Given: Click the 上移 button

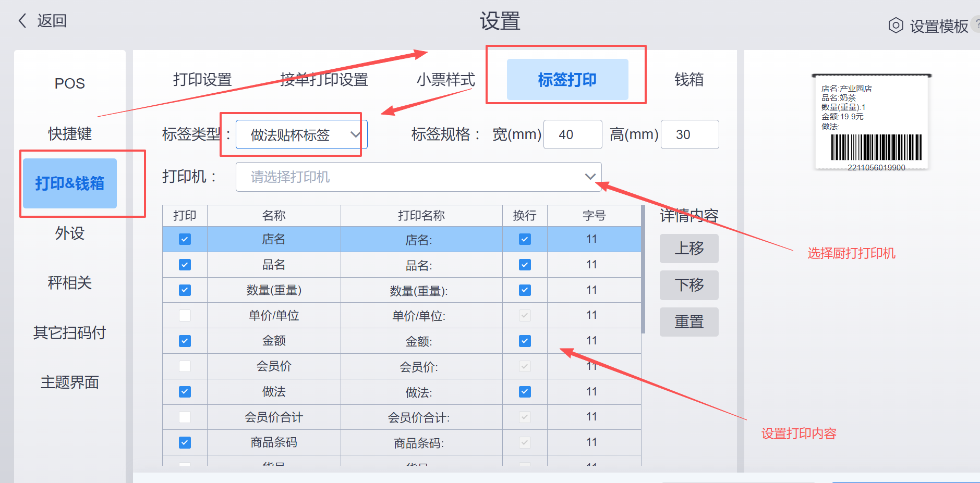Looking at the screenshot, I should click(x=688, y=249).
